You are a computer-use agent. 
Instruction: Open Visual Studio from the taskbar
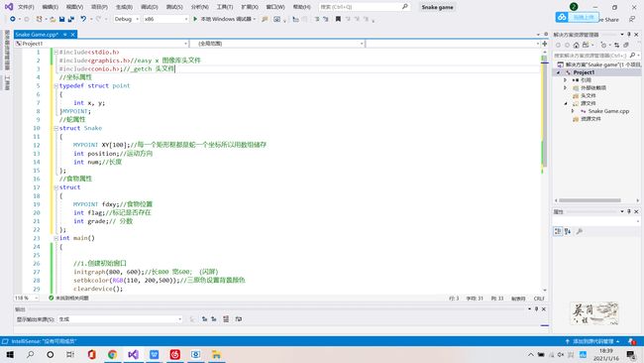click(133, 354)
